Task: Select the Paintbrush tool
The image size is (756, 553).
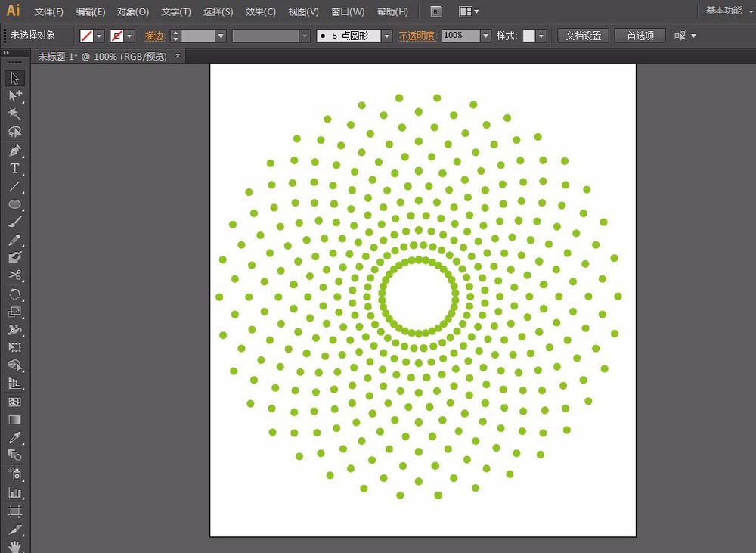Action: 14,222
